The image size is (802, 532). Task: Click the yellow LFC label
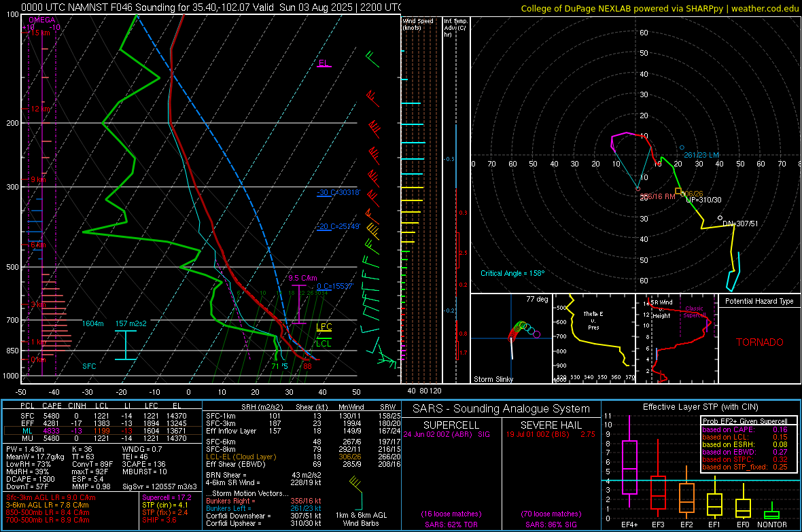[324, 327]
